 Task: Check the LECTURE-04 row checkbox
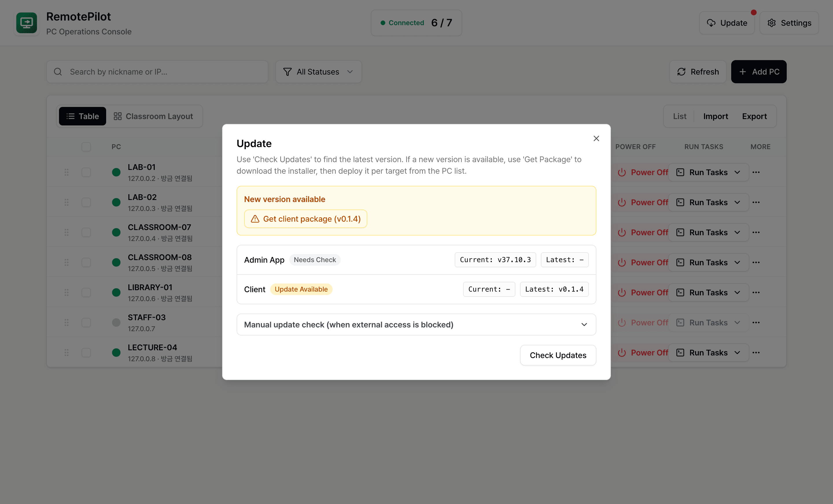click(x=86, y=353)
